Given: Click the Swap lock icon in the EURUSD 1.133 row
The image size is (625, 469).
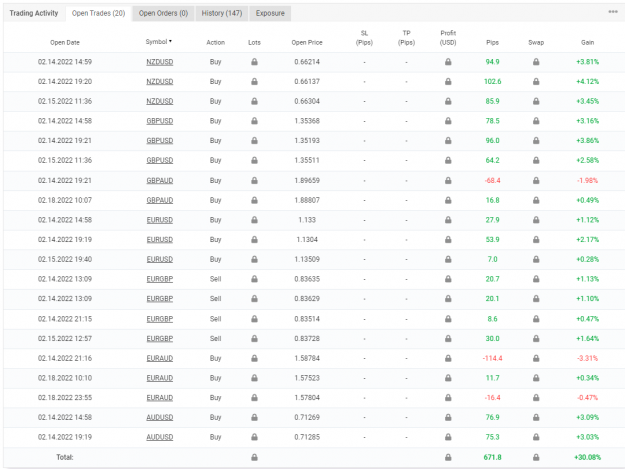Looking at the screenshot, I should pos(536,220).
